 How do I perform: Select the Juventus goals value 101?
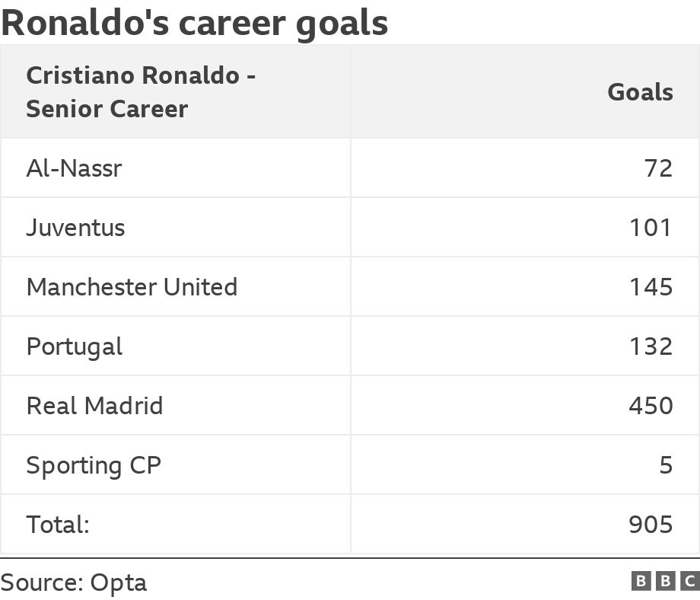(x=651, y=227)
